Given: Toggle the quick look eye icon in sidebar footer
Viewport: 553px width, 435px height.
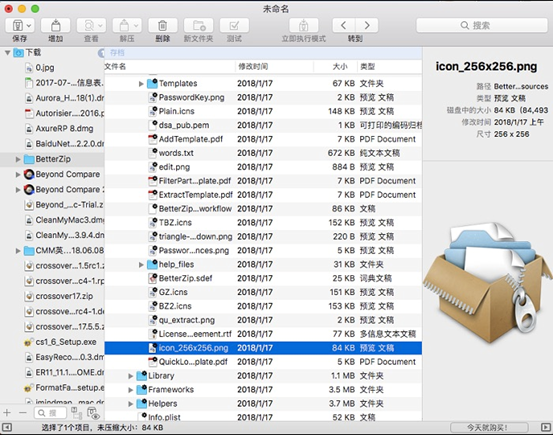Looking at the screenshot, I should (x=93, y=413).
